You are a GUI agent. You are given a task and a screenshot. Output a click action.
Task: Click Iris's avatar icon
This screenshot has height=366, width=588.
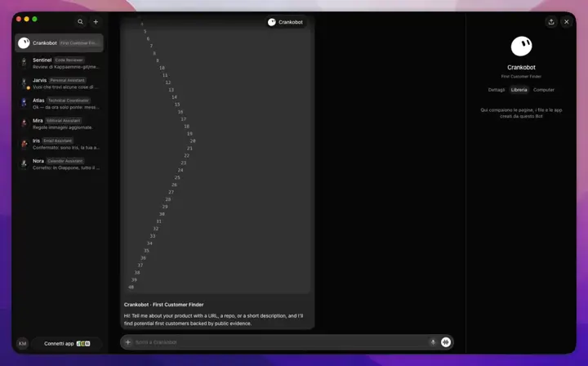pos(24,144)
